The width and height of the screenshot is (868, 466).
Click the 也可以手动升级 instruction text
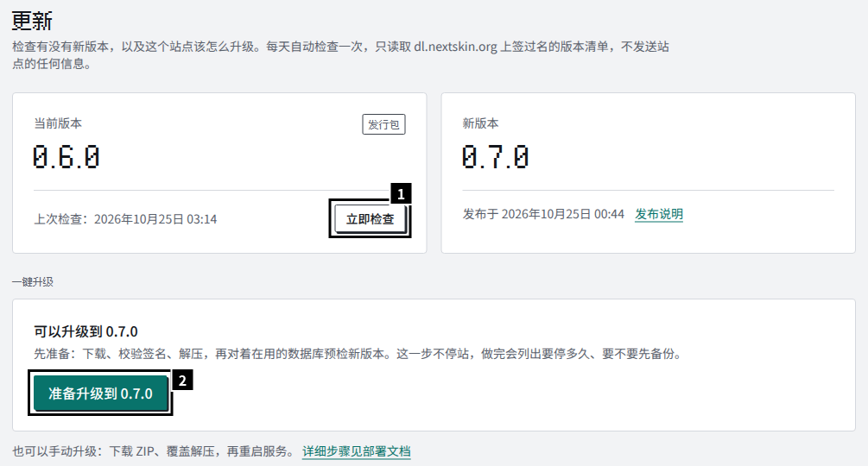[x=154, y=451]
